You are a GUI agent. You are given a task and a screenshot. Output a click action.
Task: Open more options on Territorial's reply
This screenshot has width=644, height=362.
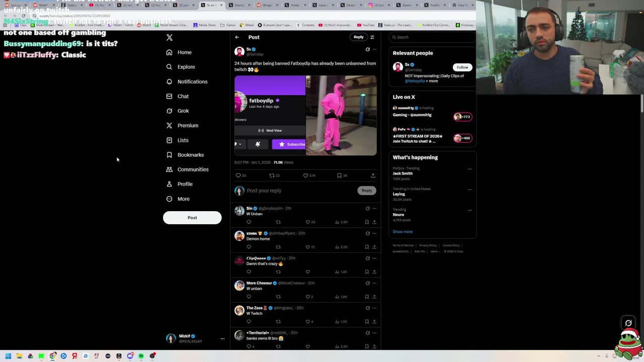[374, 333]
